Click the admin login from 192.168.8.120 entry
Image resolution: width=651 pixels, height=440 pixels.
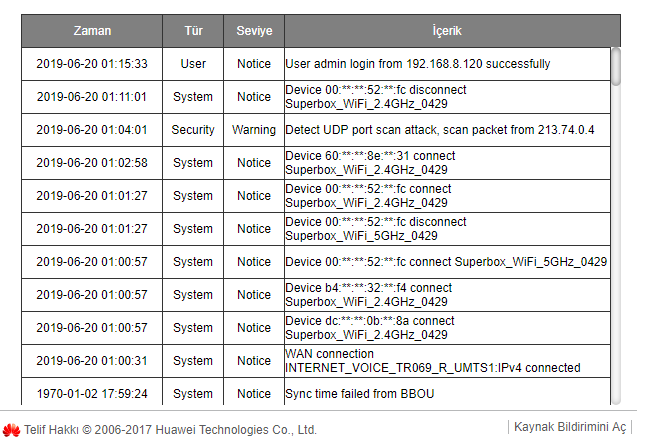click(418, 64)
